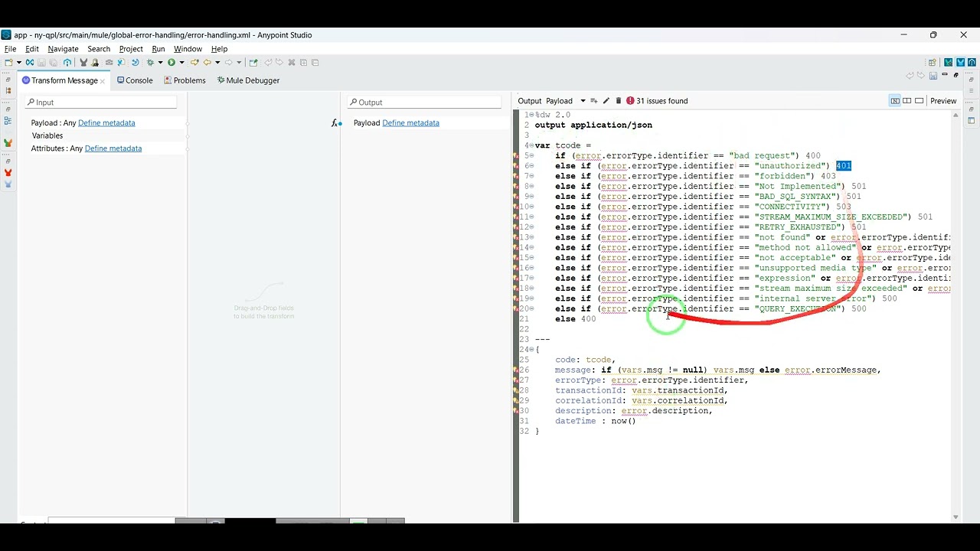Open the Debug configurations dropdown arrow
Image resolution: width=980 pixels, height=551 pixels.
tap(160, 63)
